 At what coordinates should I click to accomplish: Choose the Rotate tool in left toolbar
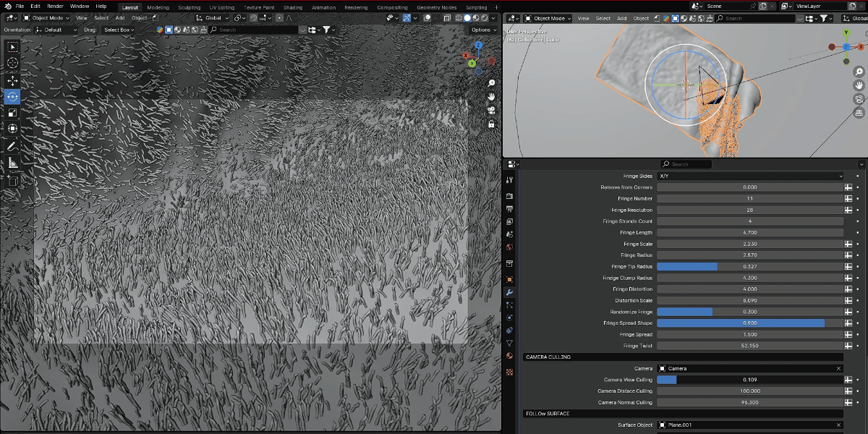[x=12, y=96]
